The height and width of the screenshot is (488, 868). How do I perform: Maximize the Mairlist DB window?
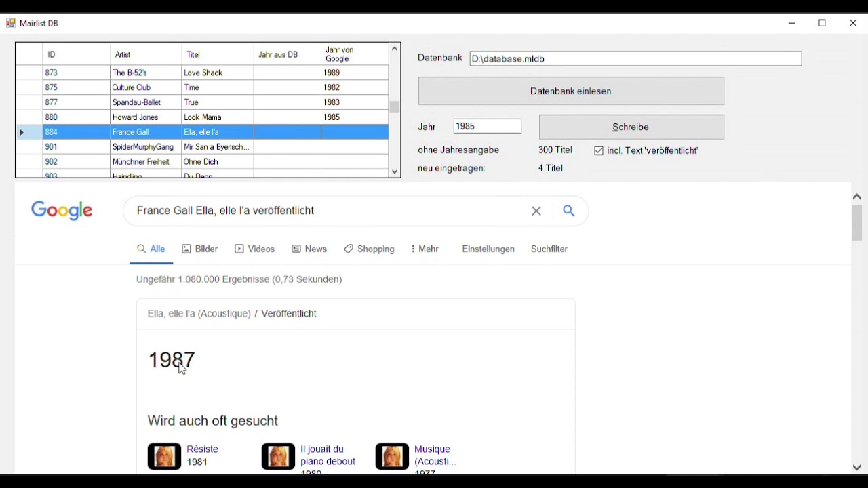pos(823,23)
